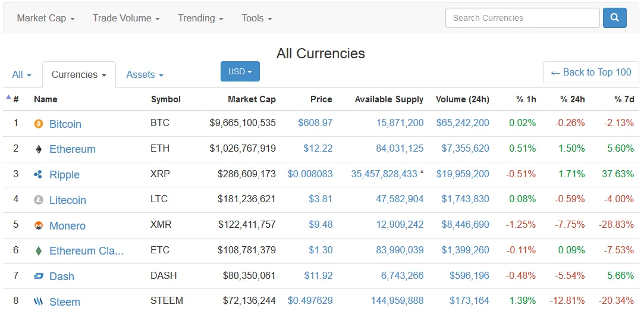Open the USD currency selector

tap(240, 71)
